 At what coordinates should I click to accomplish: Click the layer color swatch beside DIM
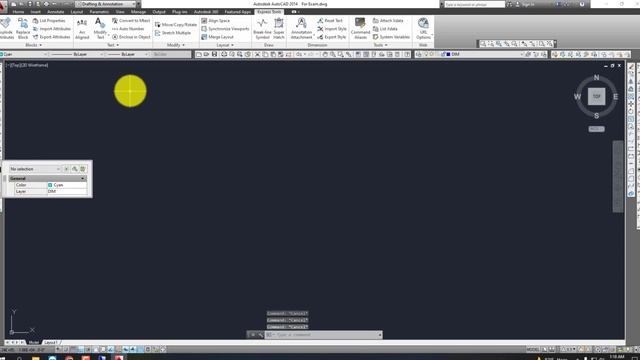coord(448,54)
